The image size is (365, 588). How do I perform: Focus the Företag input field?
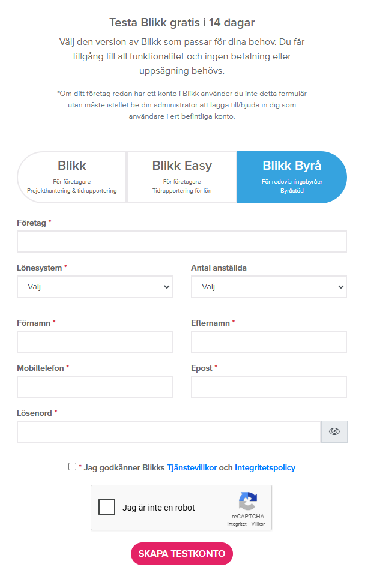click(182, 241)
